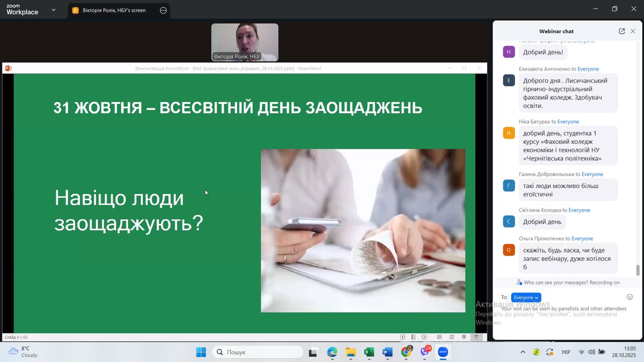Show hidden system tray icons
644x362 pixels.
click(523, 352)
